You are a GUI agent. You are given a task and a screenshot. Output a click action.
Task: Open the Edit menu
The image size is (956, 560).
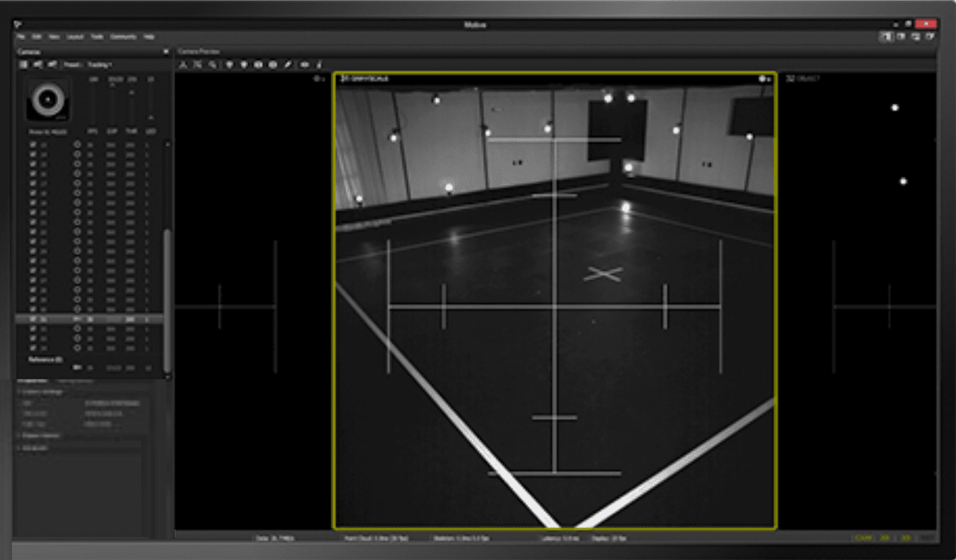coord(37,37)
